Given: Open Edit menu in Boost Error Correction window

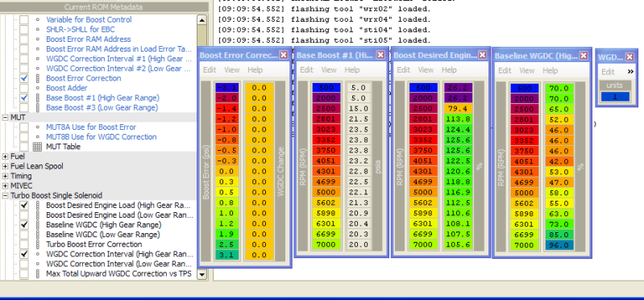Looking at the screenshot, I should click(210, 70).
